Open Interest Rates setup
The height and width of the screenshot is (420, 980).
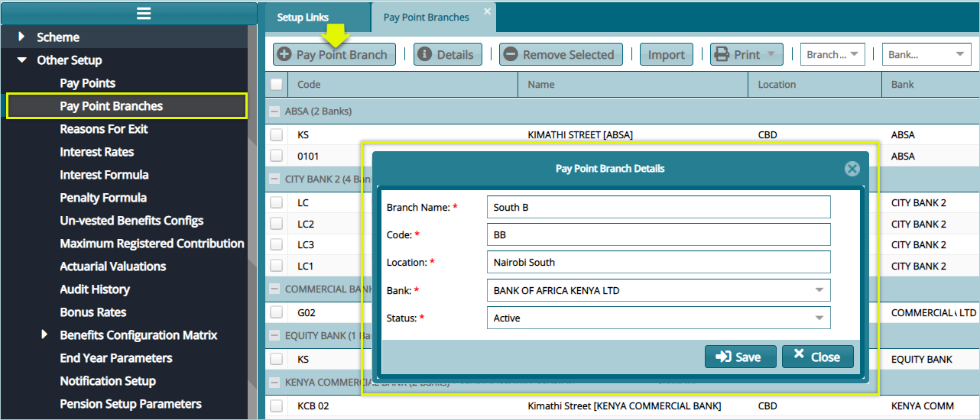(97, 152)
